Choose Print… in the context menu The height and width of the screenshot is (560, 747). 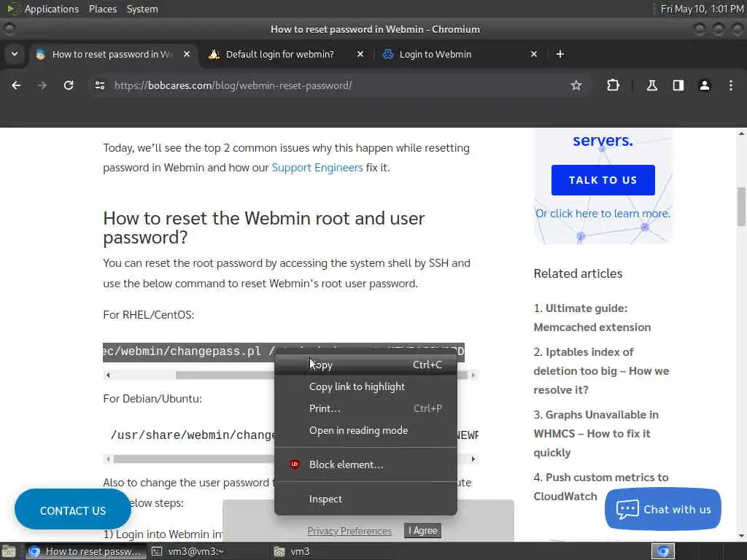pyautogui.click(x=365, y=408)
